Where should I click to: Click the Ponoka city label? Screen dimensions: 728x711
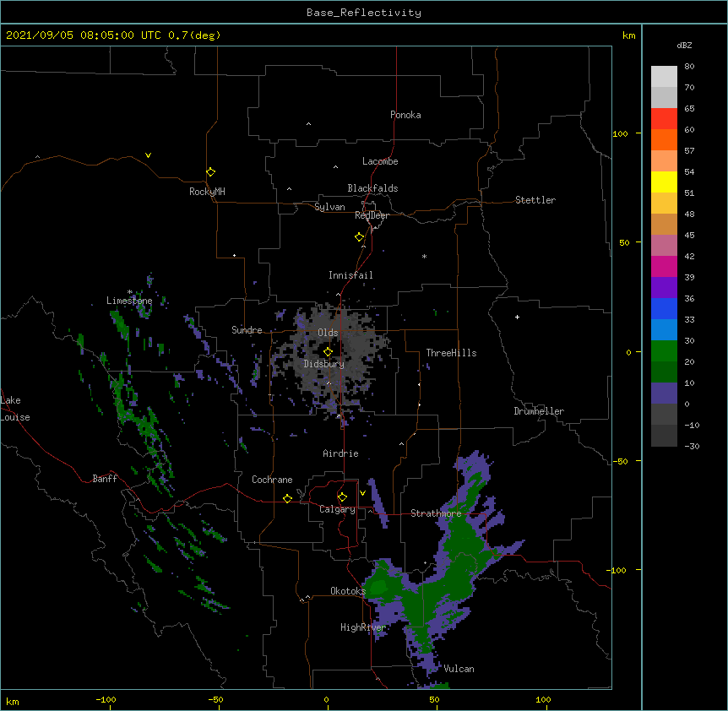(405, 115)
